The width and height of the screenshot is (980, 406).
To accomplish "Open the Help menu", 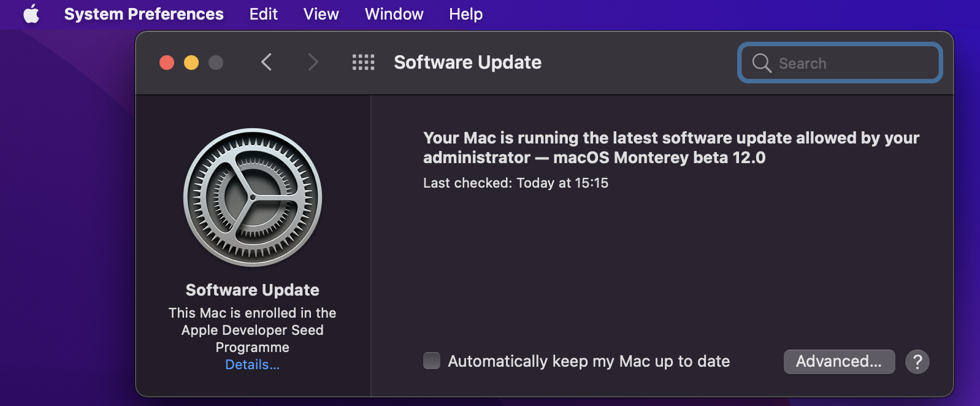I will tap(465, 13).
